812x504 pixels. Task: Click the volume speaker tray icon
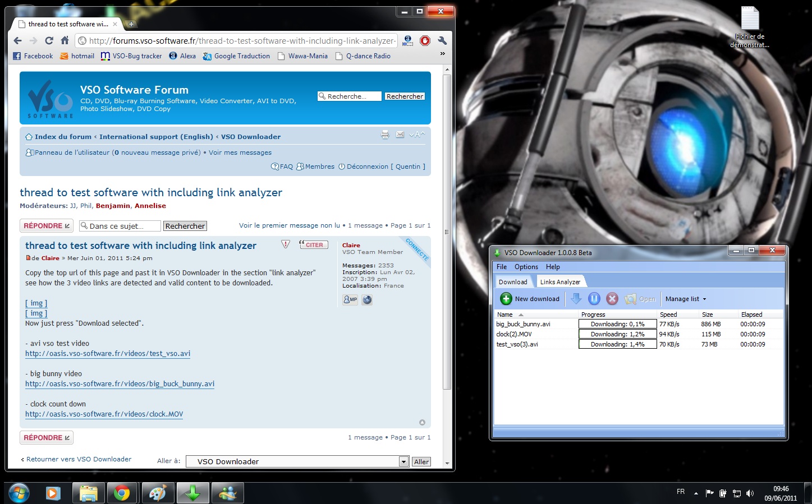[750, 493]
